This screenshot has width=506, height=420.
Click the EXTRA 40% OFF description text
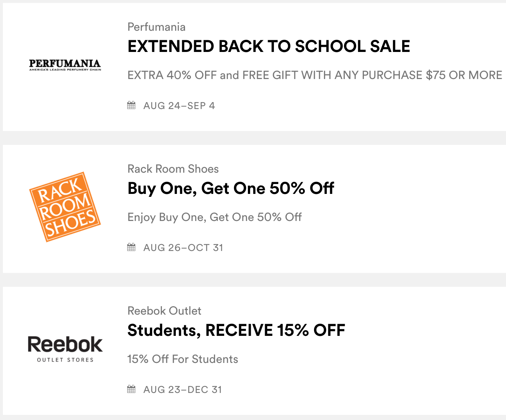[x=314, y=75]
